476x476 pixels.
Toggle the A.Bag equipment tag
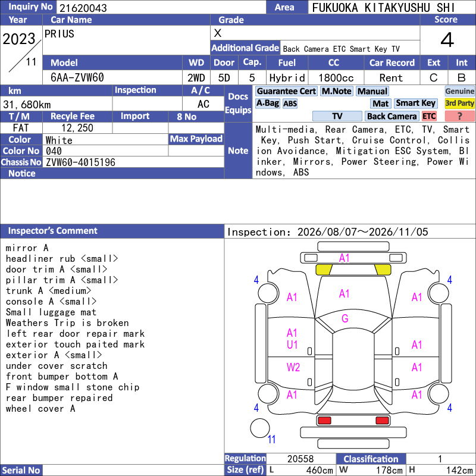[x=267, y=104]
